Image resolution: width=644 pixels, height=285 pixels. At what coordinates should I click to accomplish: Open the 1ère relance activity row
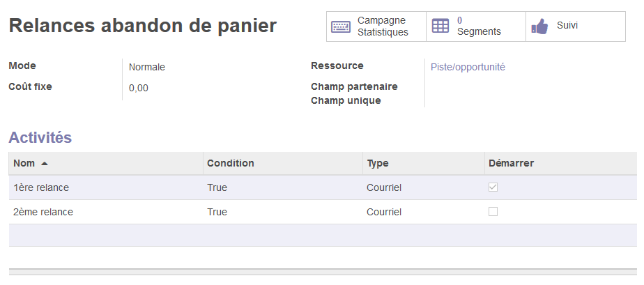[41, 187]
